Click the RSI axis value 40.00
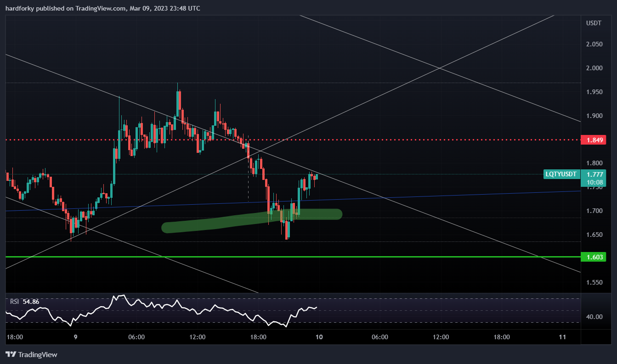617x364 pixels. click(594, 317)
